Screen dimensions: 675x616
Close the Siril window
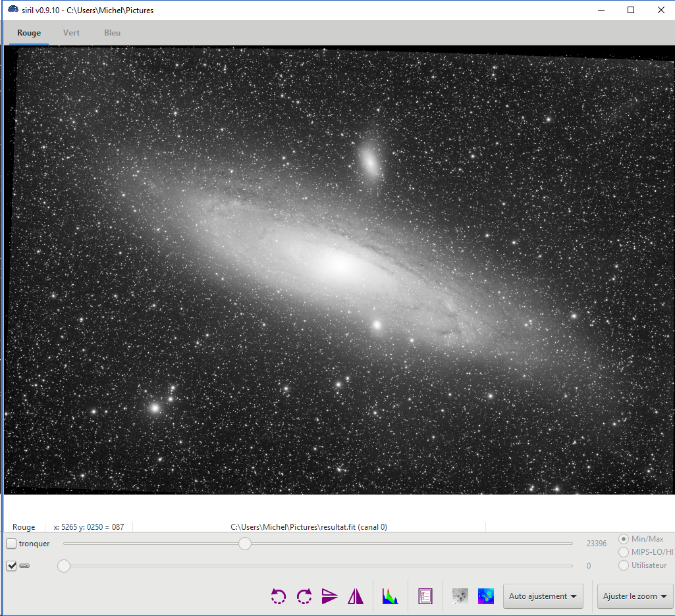tap(661, 10)
